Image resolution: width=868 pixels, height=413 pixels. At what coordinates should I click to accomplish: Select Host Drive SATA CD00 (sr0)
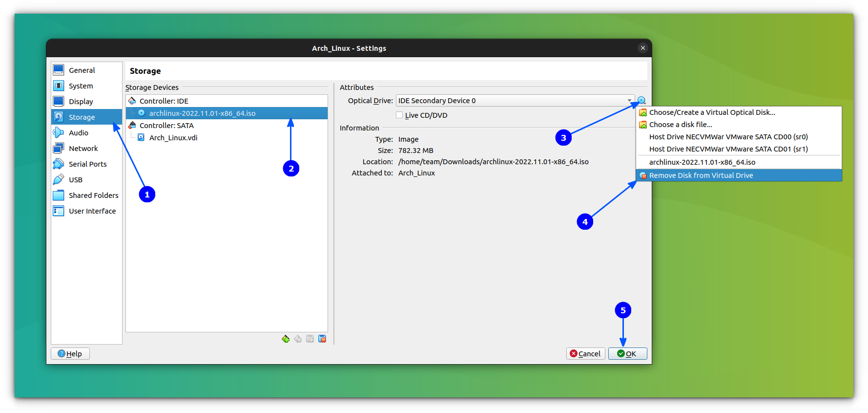click(728, 137)
